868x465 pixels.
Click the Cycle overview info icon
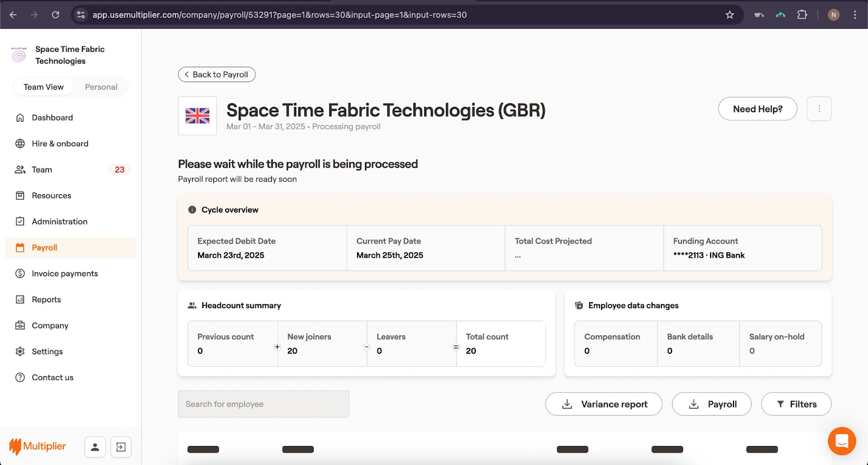(x=192, y=210)
